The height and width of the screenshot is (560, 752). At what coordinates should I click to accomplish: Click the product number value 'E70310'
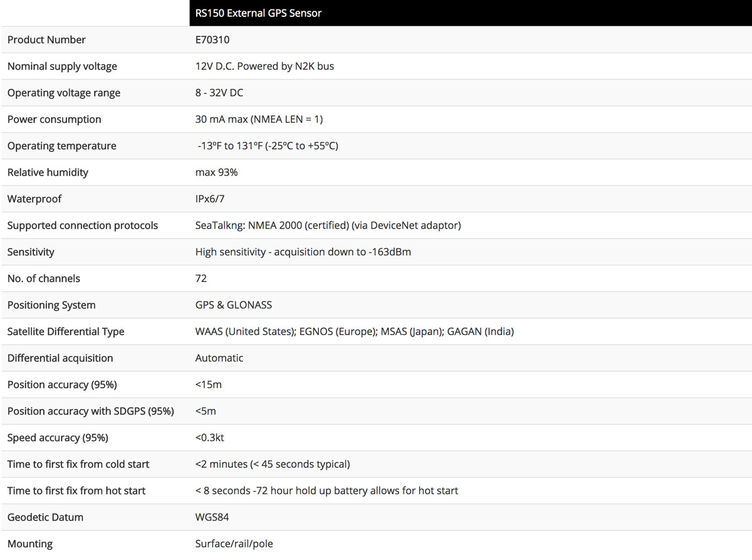(212, 39)
